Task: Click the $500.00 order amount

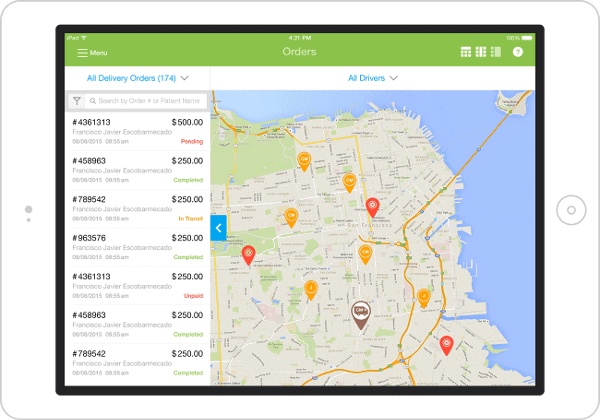Action: (x=187, y=122)
